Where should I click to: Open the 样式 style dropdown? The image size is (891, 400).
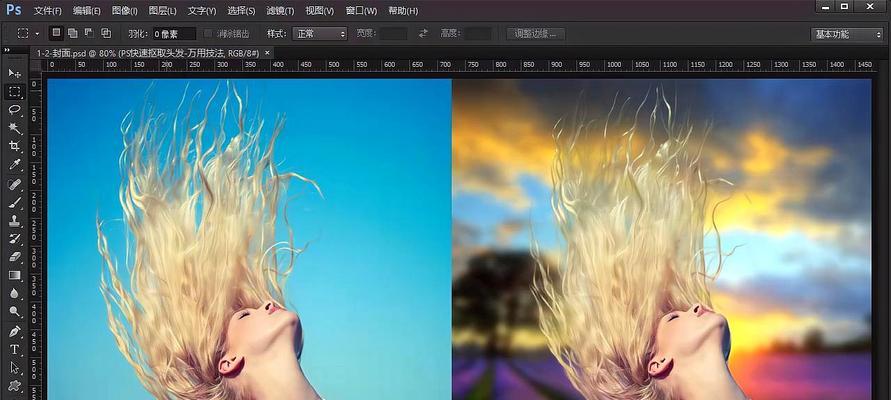pos(320,34)
